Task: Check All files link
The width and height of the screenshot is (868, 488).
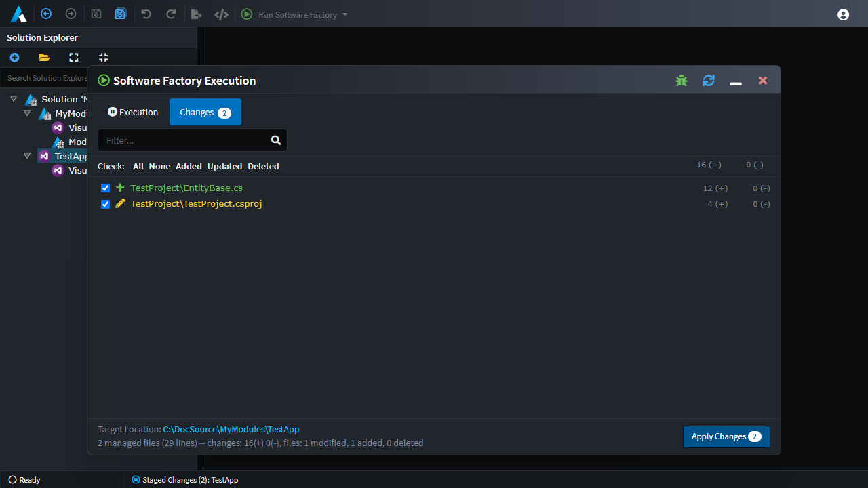Action: (x=138, y=166)
